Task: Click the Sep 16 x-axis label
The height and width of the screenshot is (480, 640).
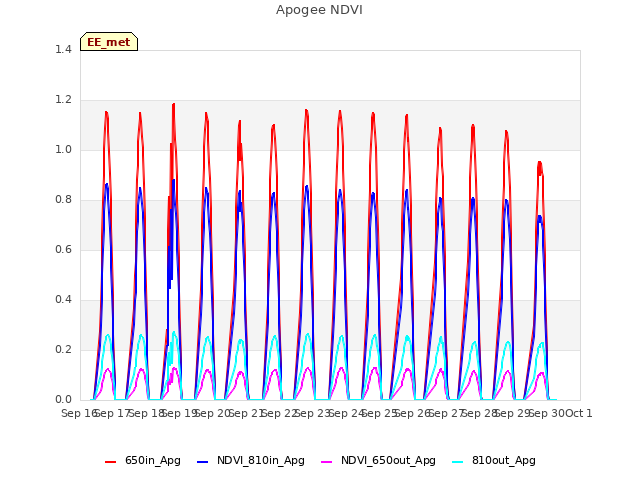Action: pos(79,413)
